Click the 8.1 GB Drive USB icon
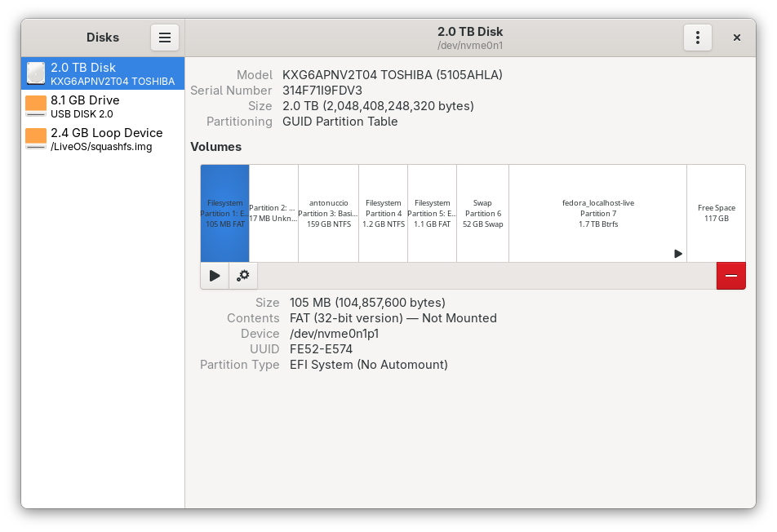This screenshot has height=532, width=777. [x=36, y=106]
